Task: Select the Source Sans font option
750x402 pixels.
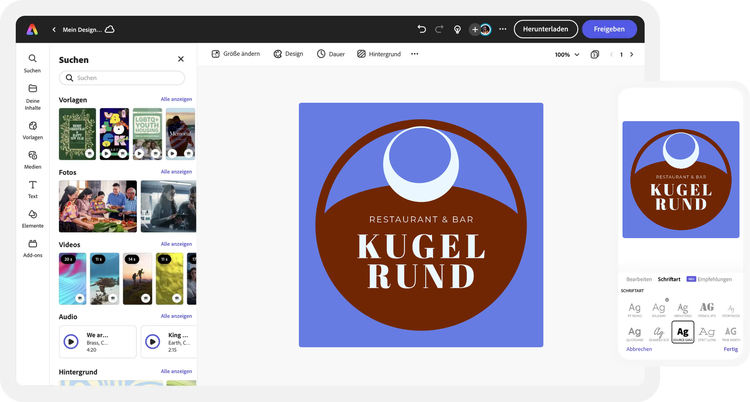Action: coord(682,333)
